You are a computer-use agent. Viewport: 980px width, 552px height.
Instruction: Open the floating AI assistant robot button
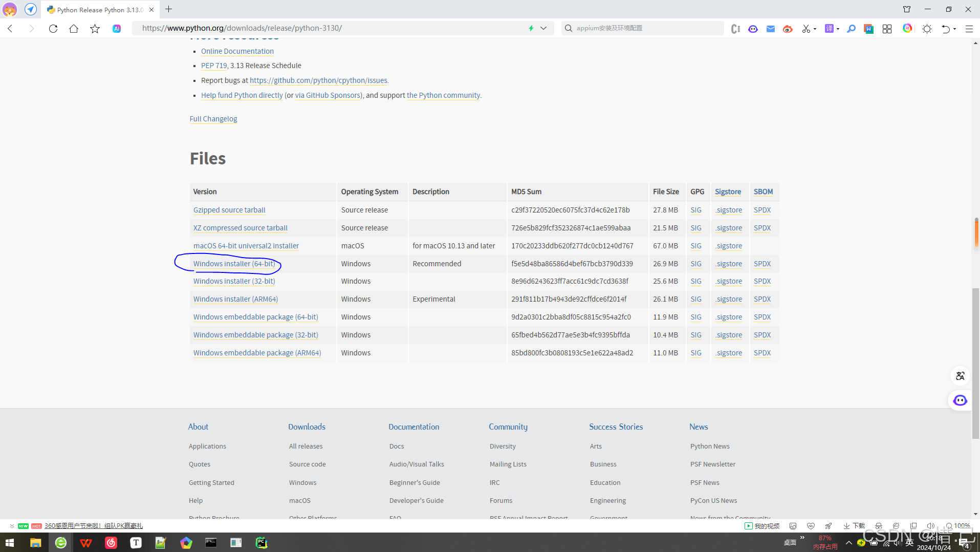point(960,400)
